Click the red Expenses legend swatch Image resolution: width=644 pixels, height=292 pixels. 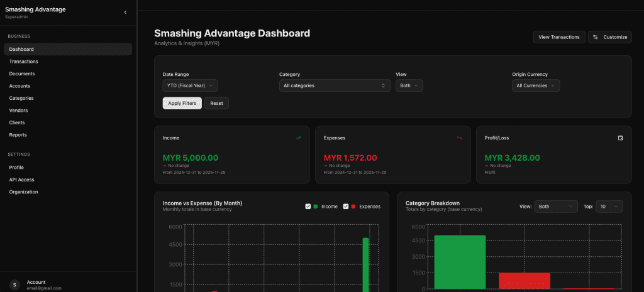(x=353, y=207)
